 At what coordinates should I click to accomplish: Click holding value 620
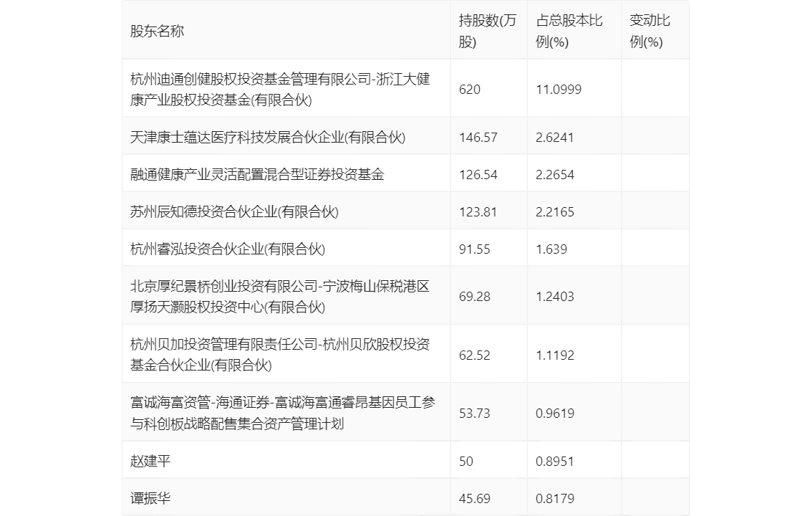click(470, 90)
